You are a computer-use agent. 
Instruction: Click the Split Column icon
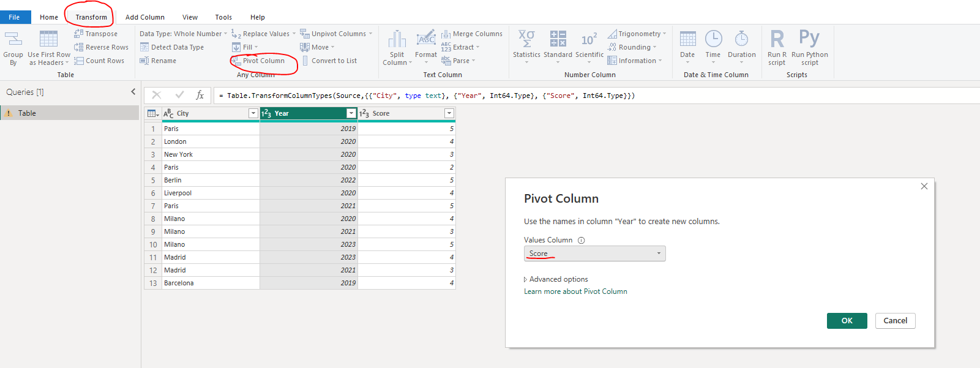tap(397, 39)
